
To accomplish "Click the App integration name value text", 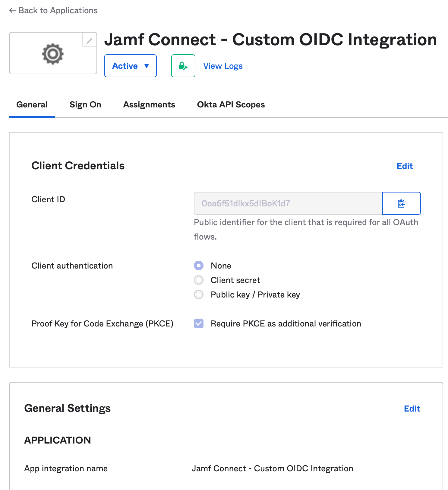I will coord(273,468).
